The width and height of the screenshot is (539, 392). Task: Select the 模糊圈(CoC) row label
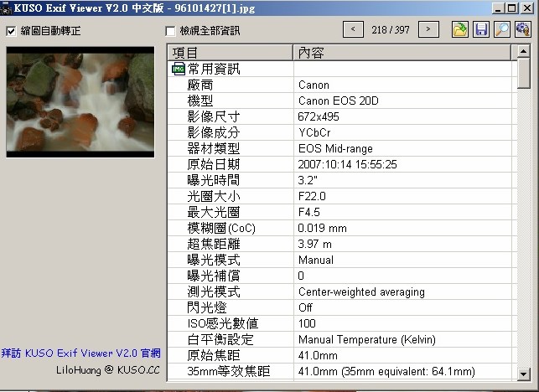click(x=221, y=228)
